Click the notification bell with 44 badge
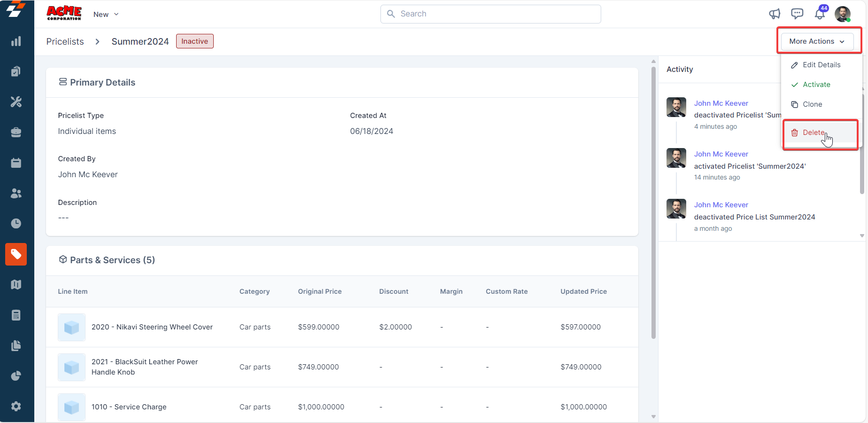Viewport: 868px width, 423px height. [820, 14]
